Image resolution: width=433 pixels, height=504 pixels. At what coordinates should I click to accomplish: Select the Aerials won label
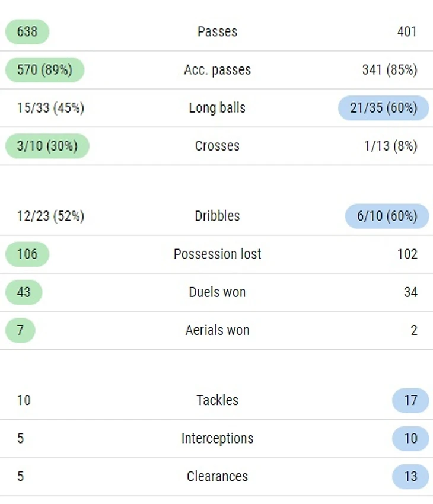click(217, 330)
